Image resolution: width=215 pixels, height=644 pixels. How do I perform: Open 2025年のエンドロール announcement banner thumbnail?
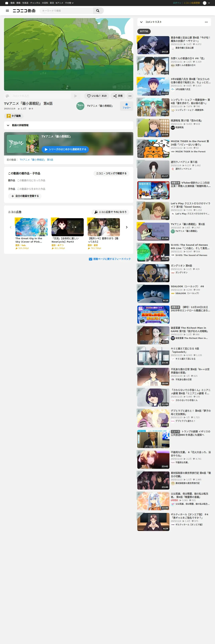tap(153, 315)
